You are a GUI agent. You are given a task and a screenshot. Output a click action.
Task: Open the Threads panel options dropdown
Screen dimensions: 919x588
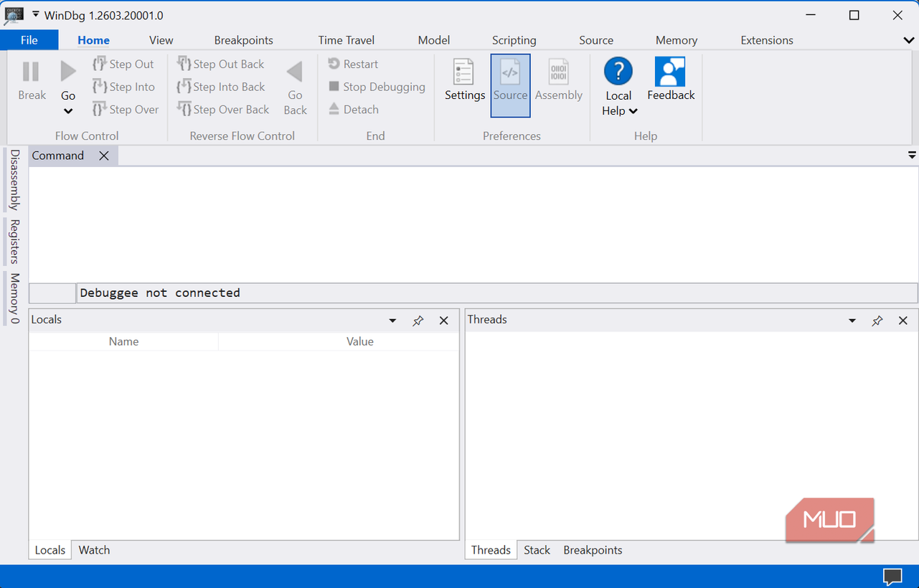pyautogui.click(x=852, y=321)
